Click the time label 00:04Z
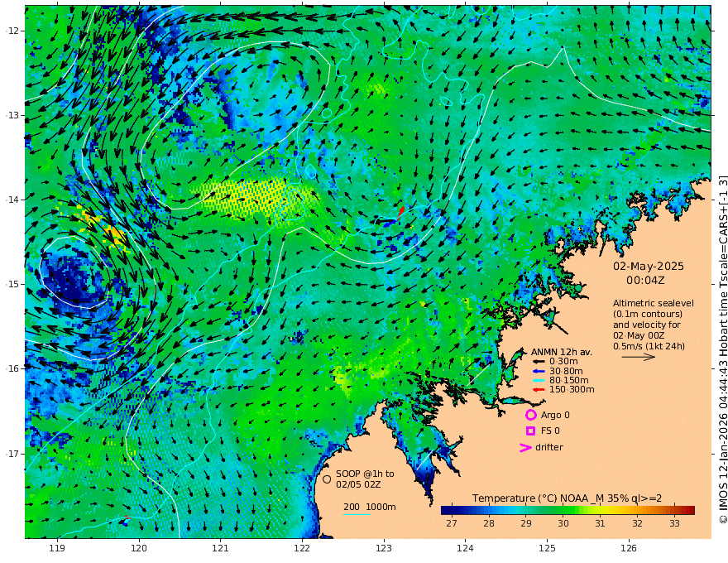Screen dimensions: 728x563 (x=645, y=281)
